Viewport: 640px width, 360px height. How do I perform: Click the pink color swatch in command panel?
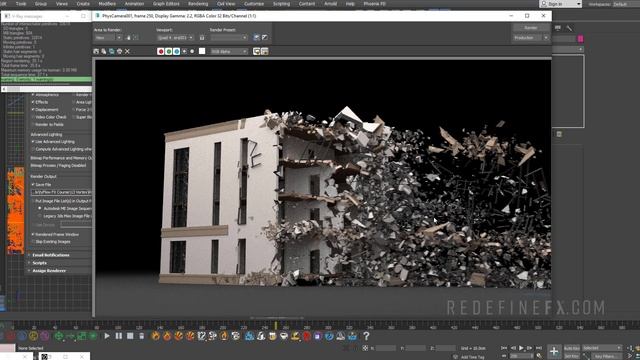point(580,39)
